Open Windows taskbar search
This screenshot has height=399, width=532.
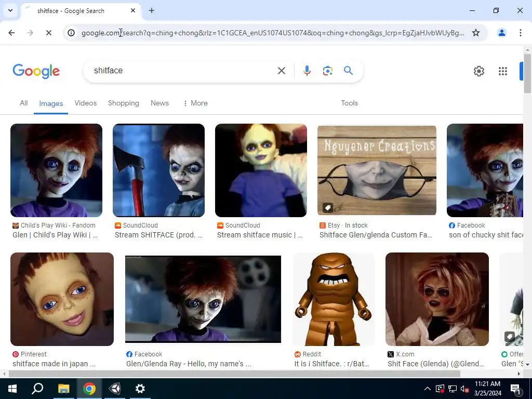click(x=37, y=389)
